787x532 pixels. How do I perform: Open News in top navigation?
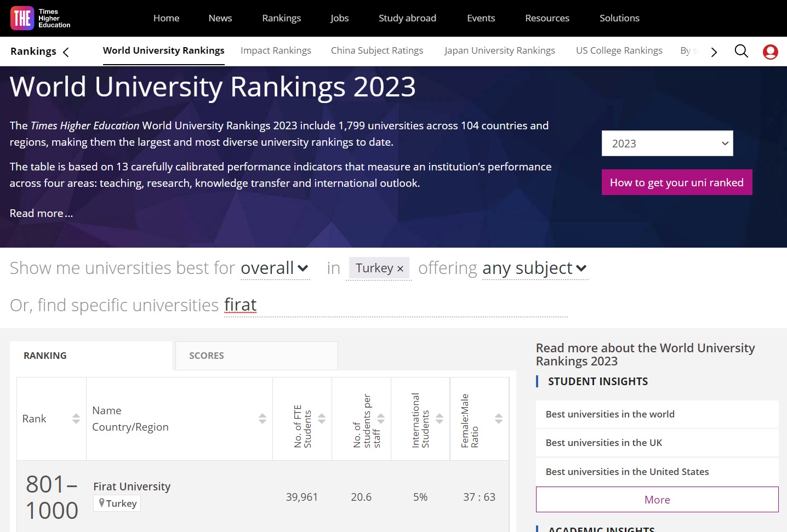coord(220,18)
